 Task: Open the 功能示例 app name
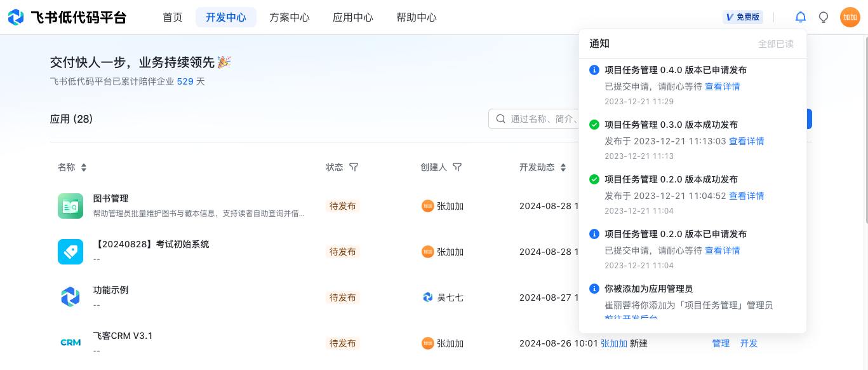coord(111,290)
